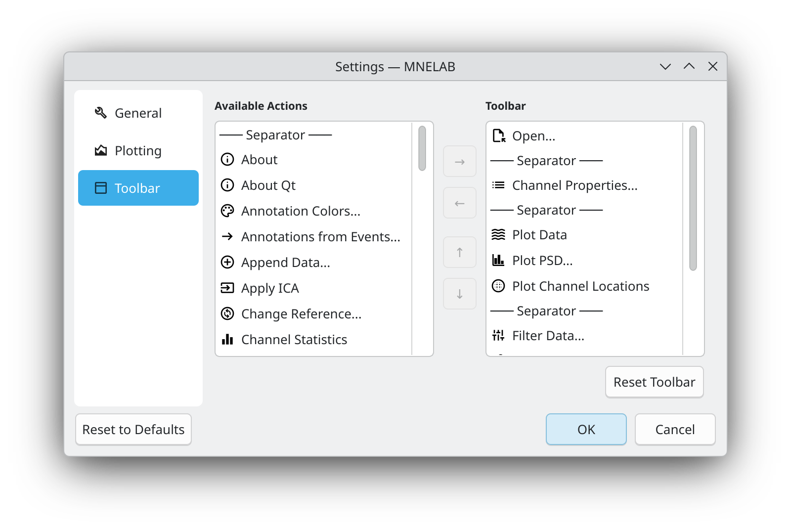This screenshot has width=791, height=532.
Task: Click the list icon for Channel Properties
Action: point(498,185)
